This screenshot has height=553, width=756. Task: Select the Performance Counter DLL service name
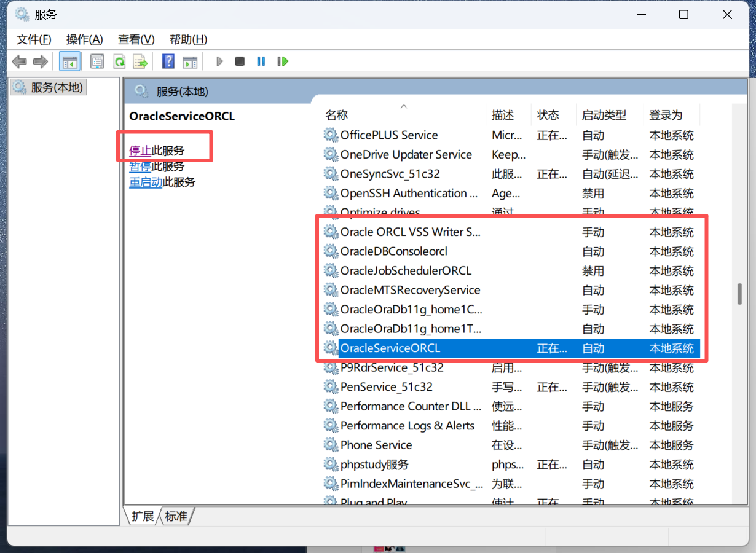point(411,406)
